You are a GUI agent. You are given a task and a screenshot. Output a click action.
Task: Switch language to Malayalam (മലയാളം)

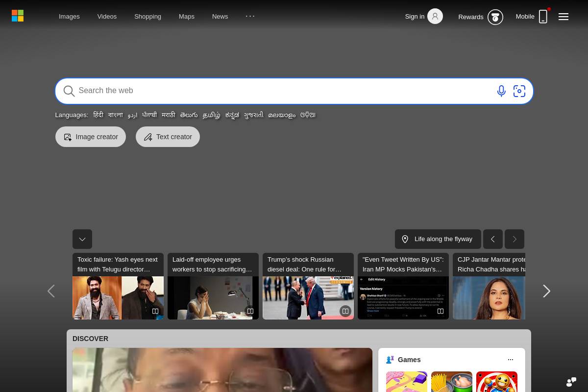282,115
